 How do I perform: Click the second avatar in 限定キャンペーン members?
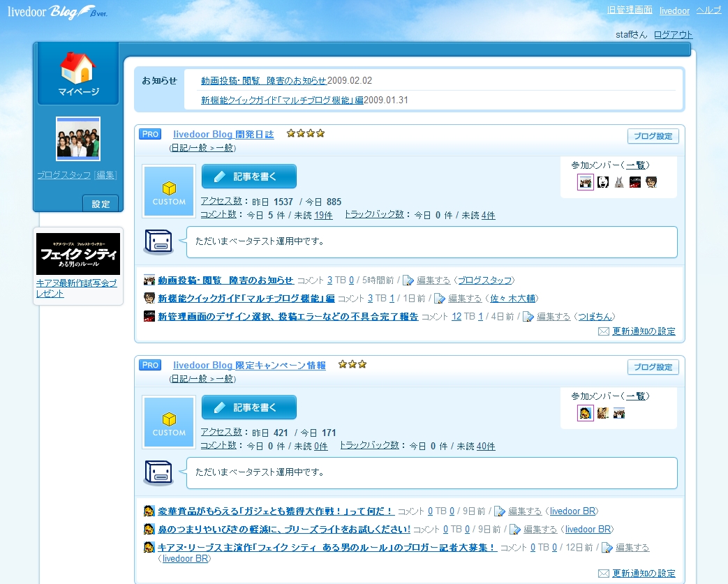point(602,412)
